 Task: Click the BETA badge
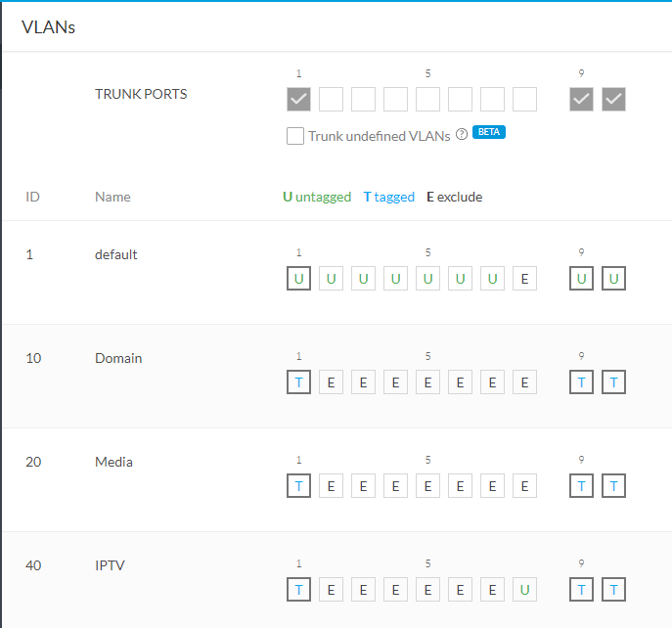point(489,133)
